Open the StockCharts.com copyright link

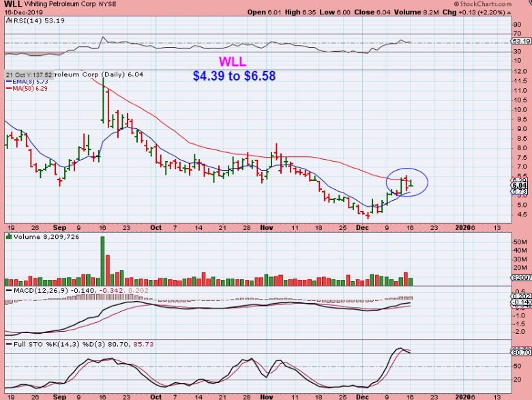click(x=483, y=4)
